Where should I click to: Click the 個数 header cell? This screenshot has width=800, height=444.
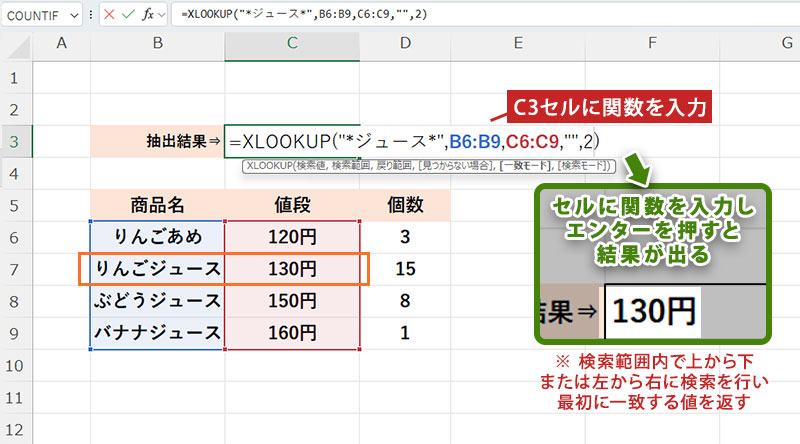405,205
